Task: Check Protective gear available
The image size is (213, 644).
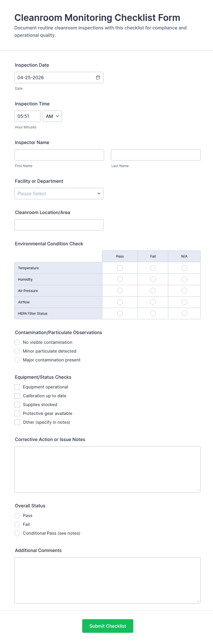Action: (17, 413)
